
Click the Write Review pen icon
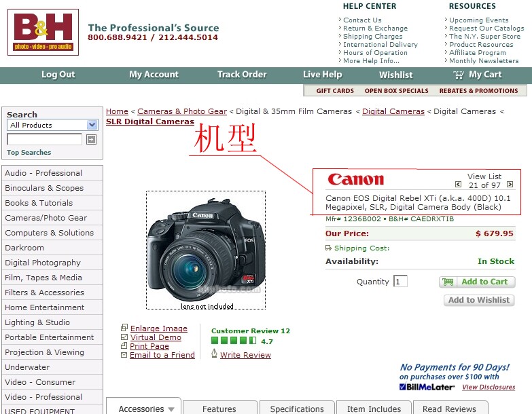coord(214,354)
